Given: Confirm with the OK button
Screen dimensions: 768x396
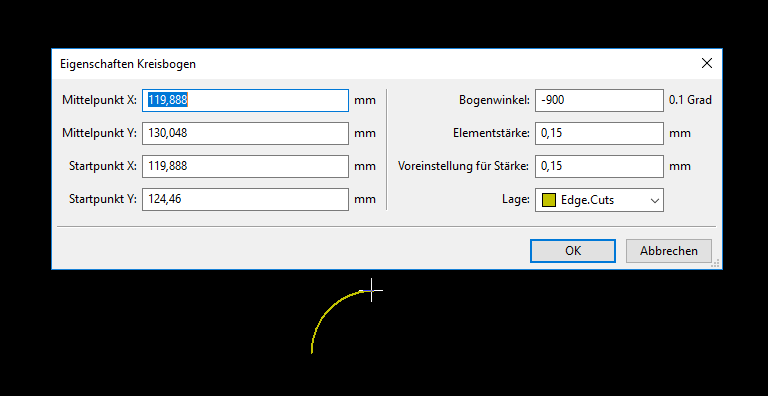Looking at the screenshot, I should coord(573,251).
